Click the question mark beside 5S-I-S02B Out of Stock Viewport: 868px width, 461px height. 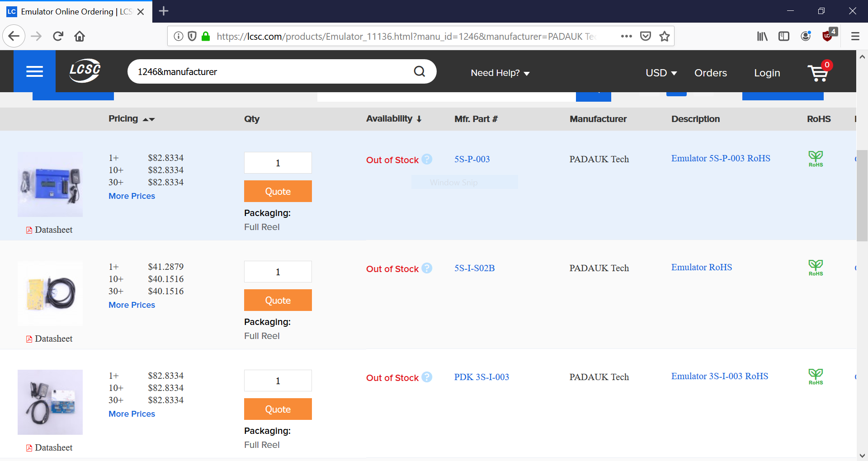[427, 268]
